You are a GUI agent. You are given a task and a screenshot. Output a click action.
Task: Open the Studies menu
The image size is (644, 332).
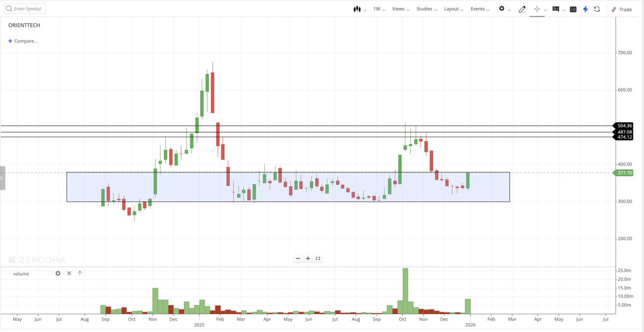point(426,9)
